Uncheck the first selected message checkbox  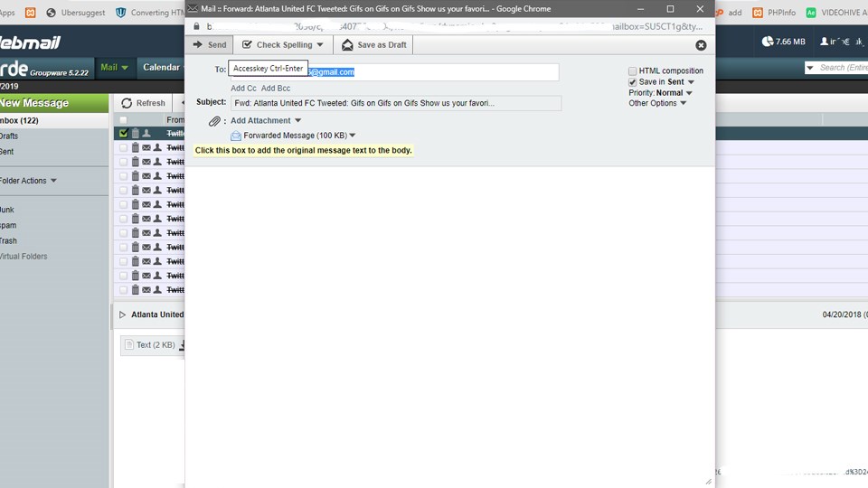124,134
